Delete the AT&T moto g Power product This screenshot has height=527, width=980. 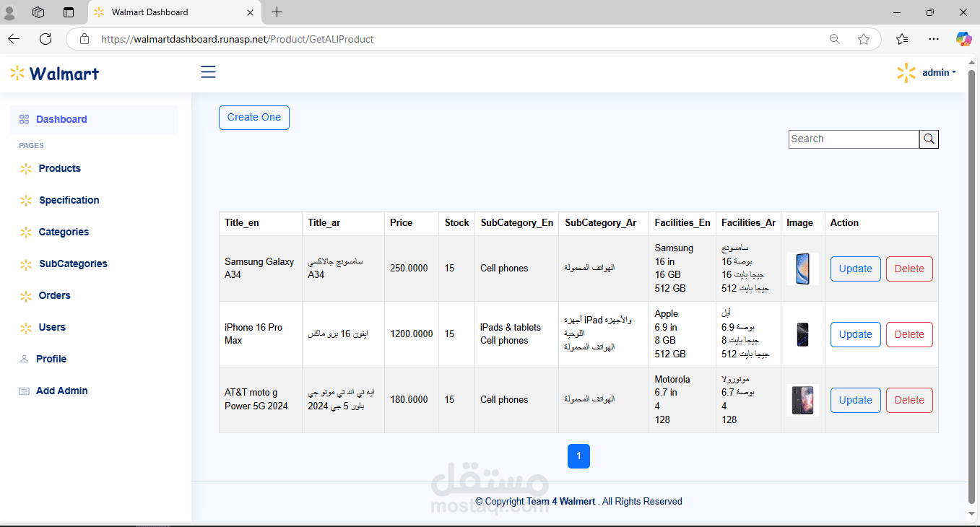909,400
